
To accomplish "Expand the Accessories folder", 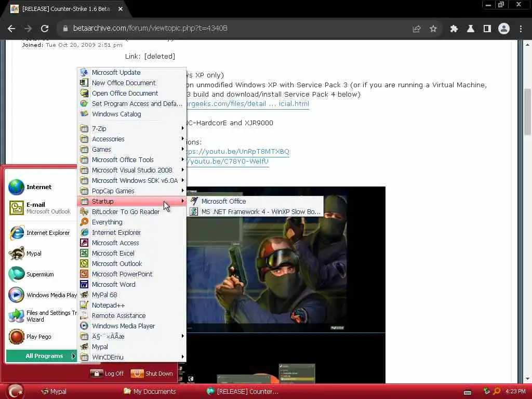I will (132, 139).
